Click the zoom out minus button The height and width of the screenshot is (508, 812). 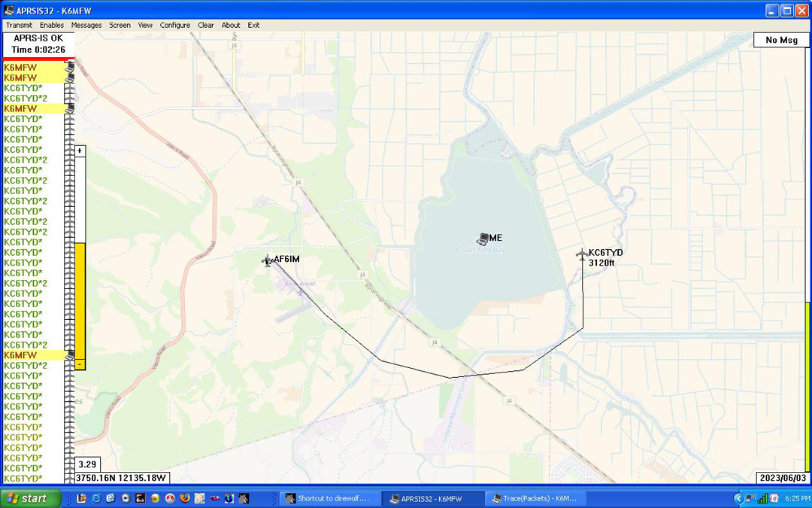coord(80,364)
